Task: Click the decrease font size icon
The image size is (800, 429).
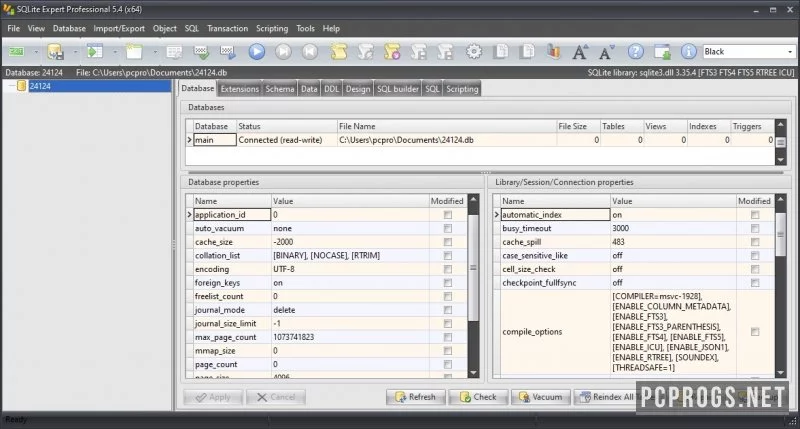Action: (x=606, y=52)
